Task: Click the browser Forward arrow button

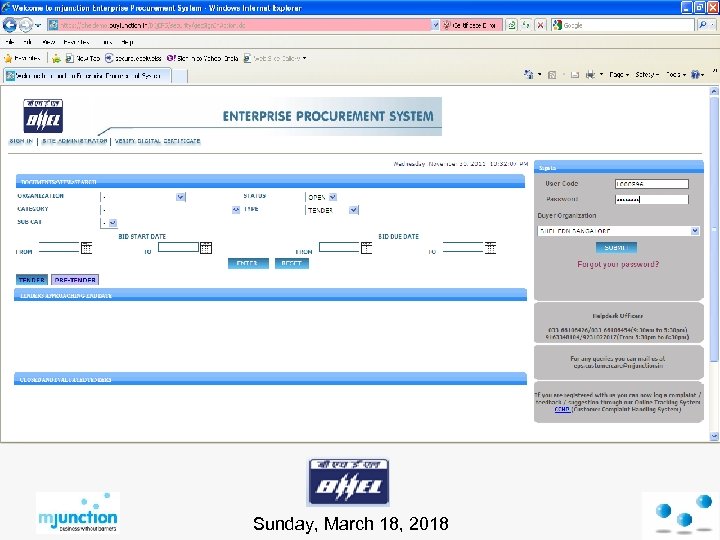Action: (x=26, y=25)
